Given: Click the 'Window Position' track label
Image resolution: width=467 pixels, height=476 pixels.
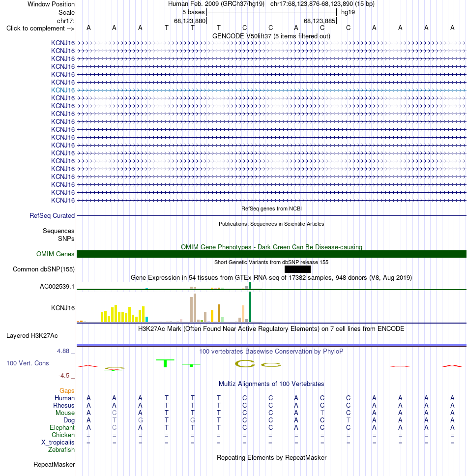Looking at the screenshot, I should click(x=51, y=4).
